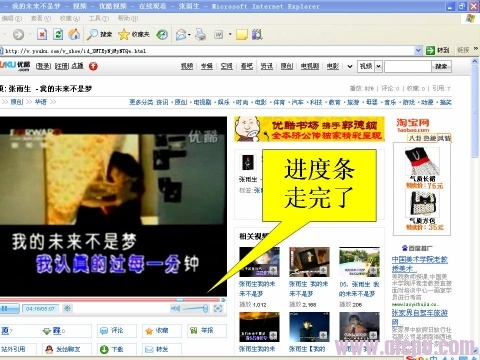
Task: Click the Youku search input field
Action: (408, 66)
